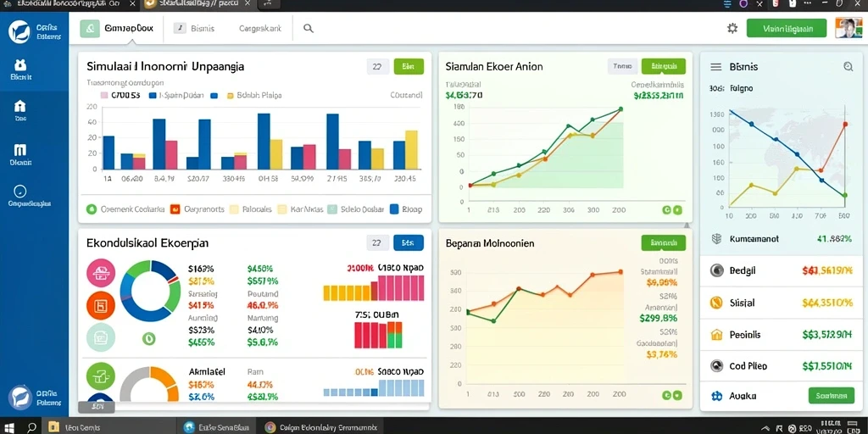Click the pink legend color swatch

tap(103, 95)
